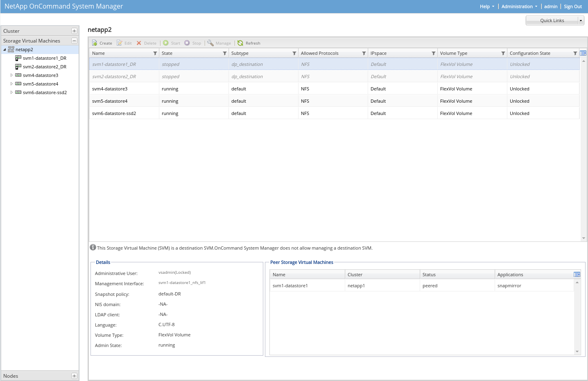Open the Administration menu

coord(519,7)
